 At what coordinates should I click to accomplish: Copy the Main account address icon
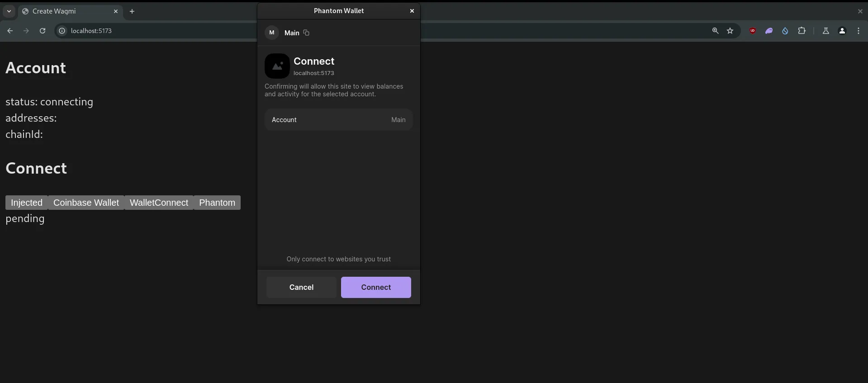tap(306, 33)
